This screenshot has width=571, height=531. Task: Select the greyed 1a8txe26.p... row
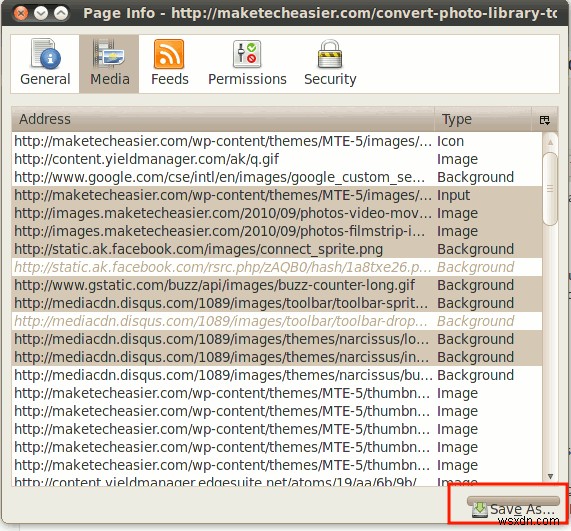277,267
